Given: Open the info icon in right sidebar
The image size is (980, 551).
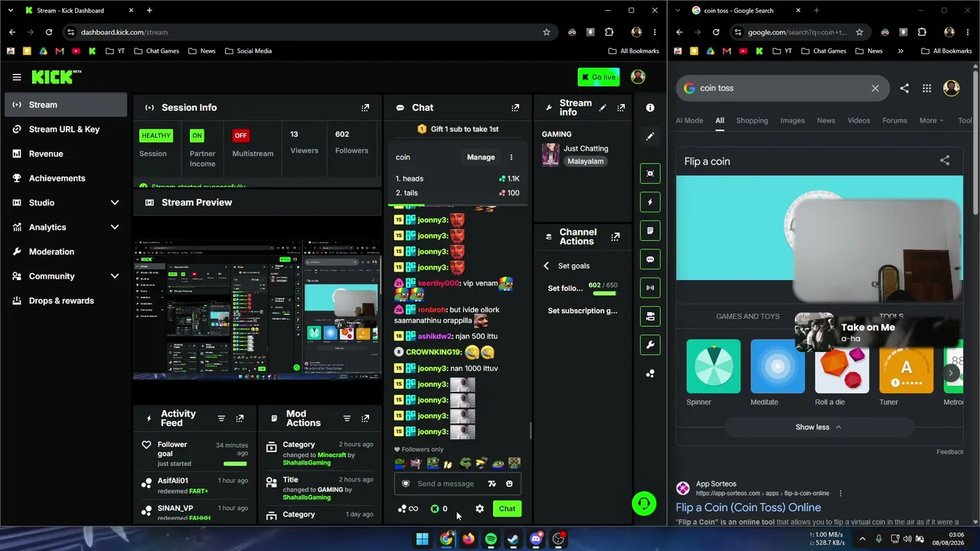Looking at the screenshot, I should pos(650,108).
